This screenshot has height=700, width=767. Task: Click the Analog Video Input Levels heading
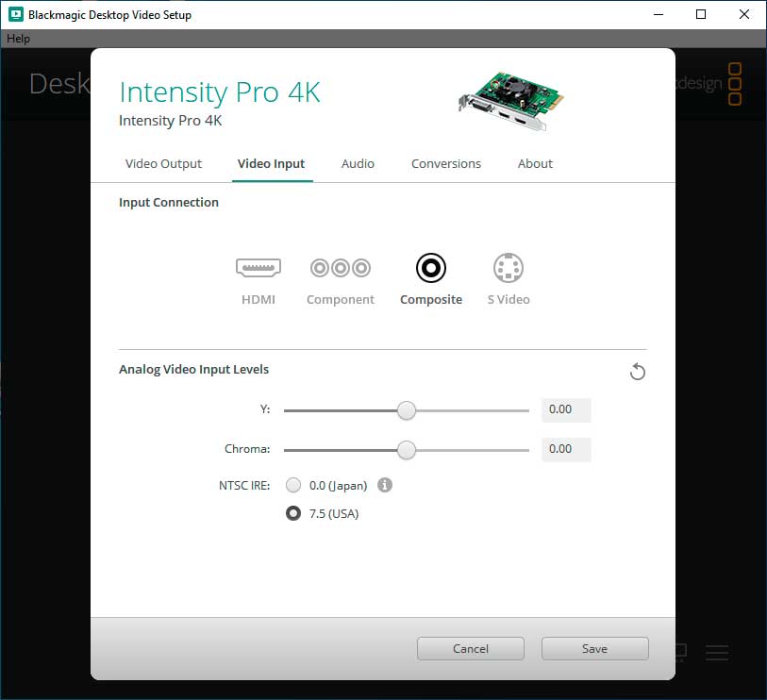pyautogui.click(x=193, y=369)
